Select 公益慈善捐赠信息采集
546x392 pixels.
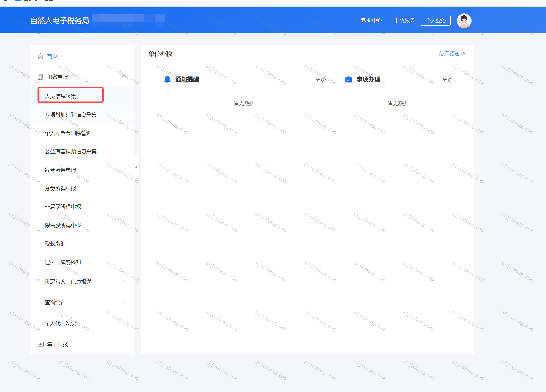[x=71, y=151]
